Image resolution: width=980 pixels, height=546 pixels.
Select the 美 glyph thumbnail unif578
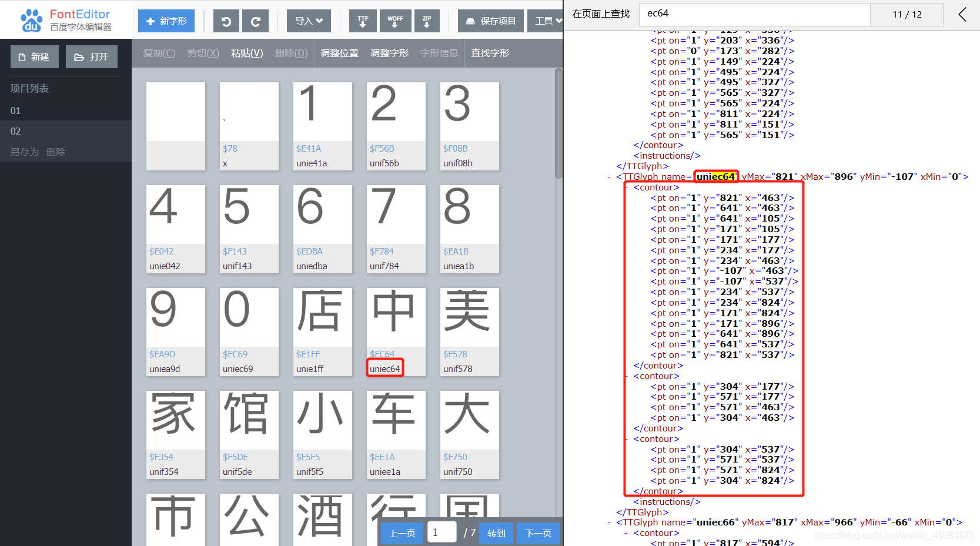pyautogui.click(x=470, y=332)
